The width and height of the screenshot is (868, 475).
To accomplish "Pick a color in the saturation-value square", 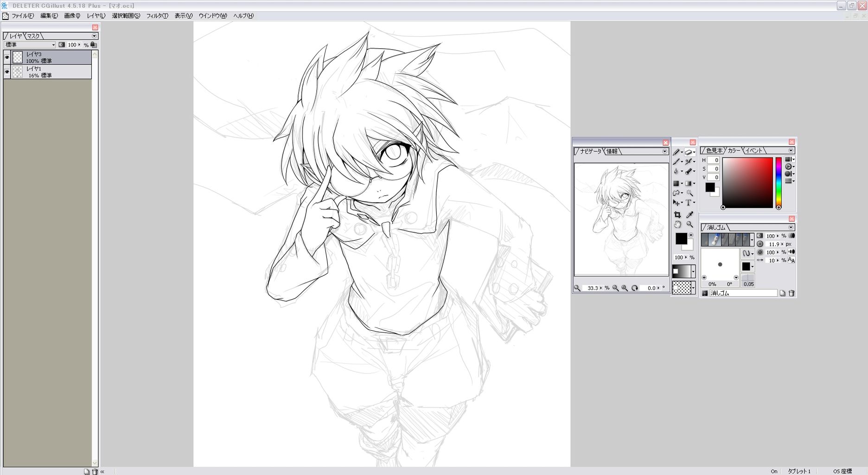I will pos(747,182).
